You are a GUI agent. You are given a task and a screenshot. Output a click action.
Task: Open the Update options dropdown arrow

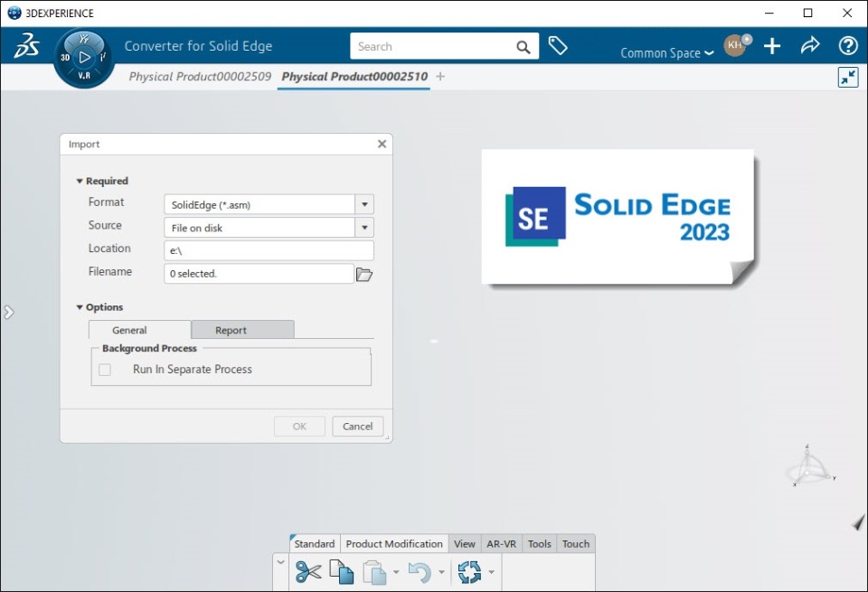491,572
